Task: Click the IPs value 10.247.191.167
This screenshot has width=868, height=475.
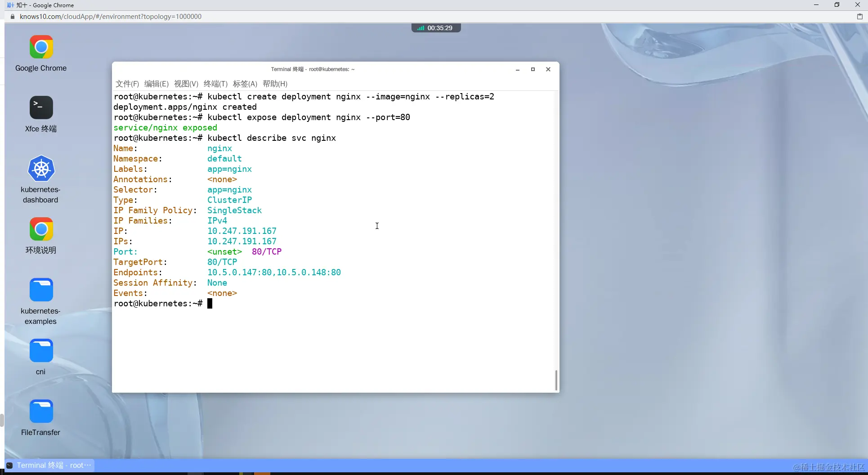Action: [242, 242]
